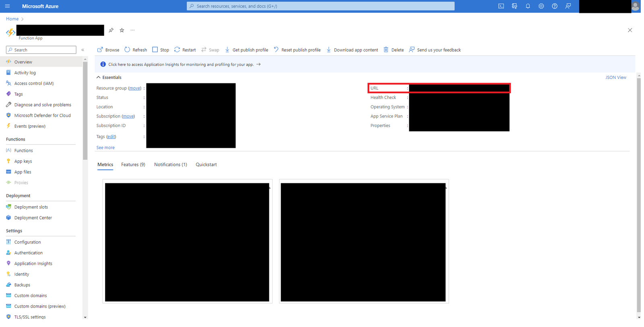
Task: Collapse the Essentials section
Action: coord(109,77)
